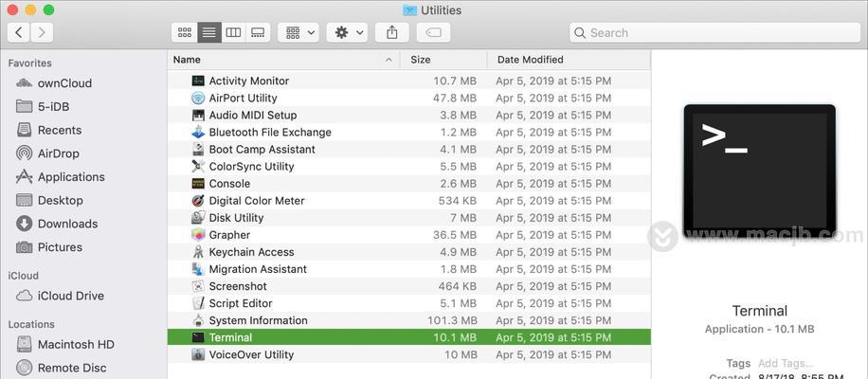Click into the Search field
Viewport: 868px width, 379px height.
(714, 32)
